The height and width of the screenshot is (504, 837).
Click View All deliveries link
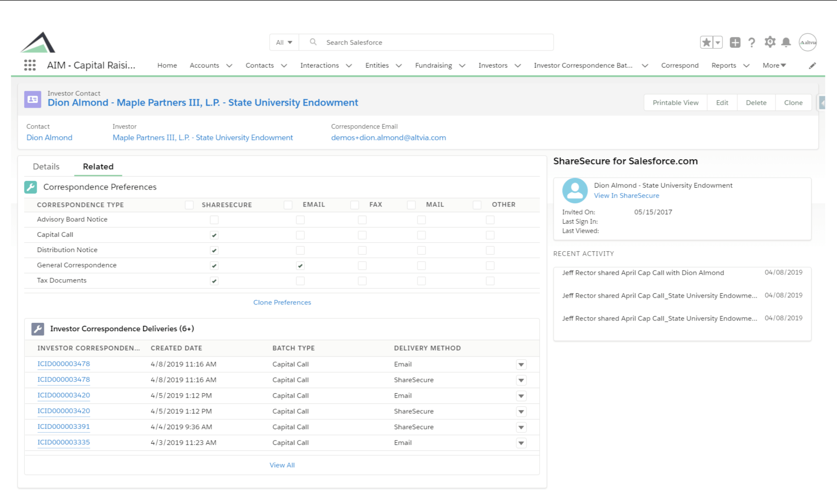coord(282,465)
